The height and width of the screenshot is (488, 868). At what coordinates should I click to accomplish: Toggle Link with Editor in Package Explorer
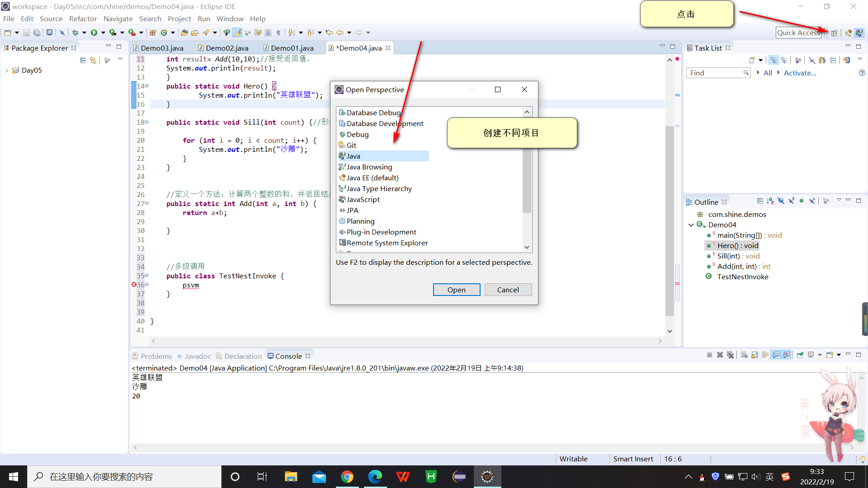93,60
